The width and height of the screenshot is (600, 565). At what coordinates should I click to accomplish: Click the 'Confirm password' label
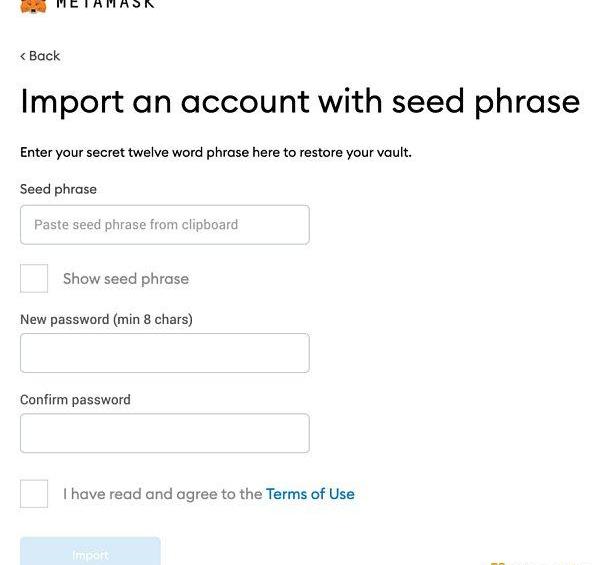75,399
